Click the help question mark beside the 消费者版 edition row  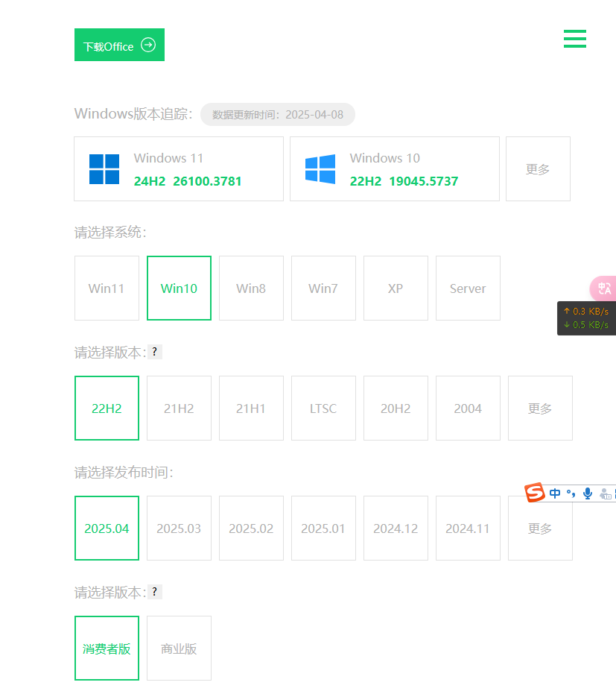tap(154, 591)
